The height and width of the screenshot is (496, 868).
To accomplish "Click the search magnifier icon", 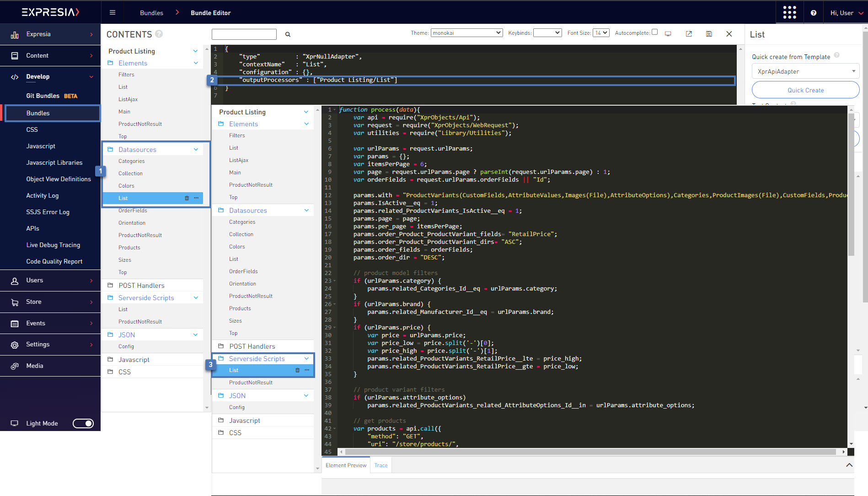I will tap(288, 34).
